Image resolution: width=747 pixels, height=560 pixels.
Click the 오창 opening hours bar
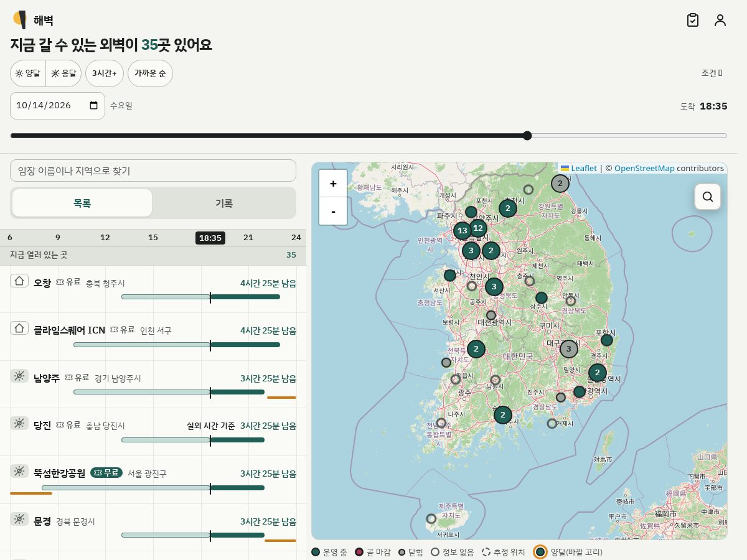[x=200, y=297]
